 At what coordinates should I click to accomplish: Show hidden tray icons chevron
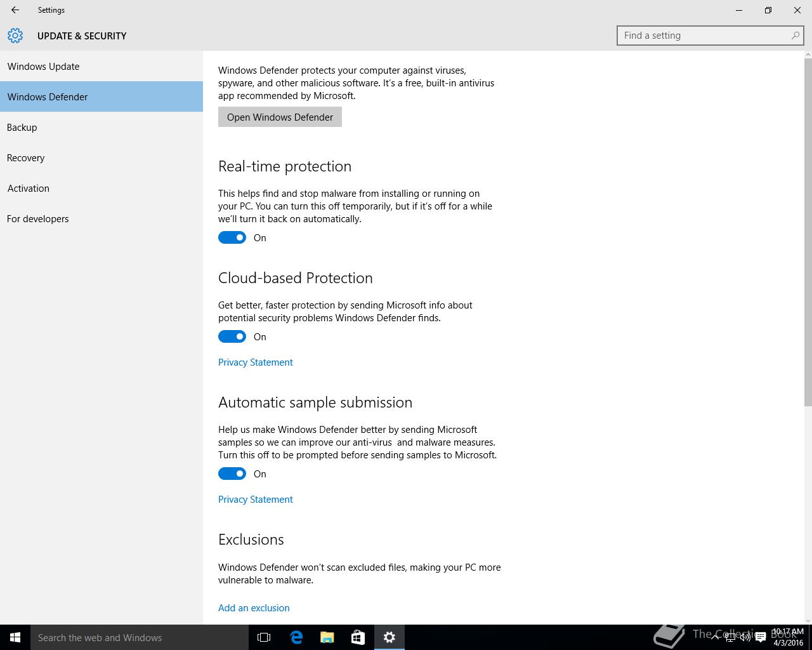point(715,638)
